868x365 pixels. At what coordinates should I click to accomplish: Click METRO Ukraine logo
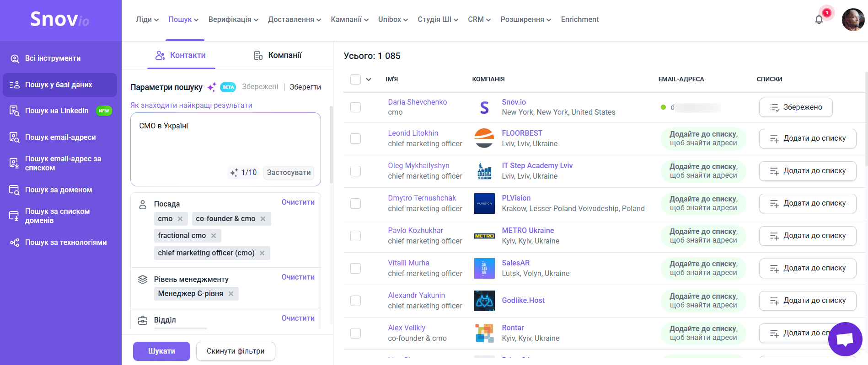click(484, 236)
